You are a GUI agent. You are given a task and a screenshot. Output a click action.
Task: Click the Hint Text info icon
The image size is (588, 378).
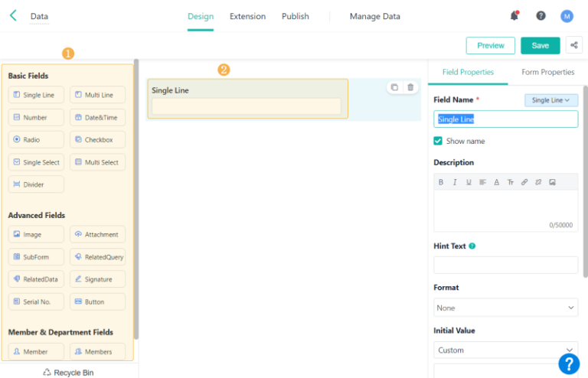[472, 246]
